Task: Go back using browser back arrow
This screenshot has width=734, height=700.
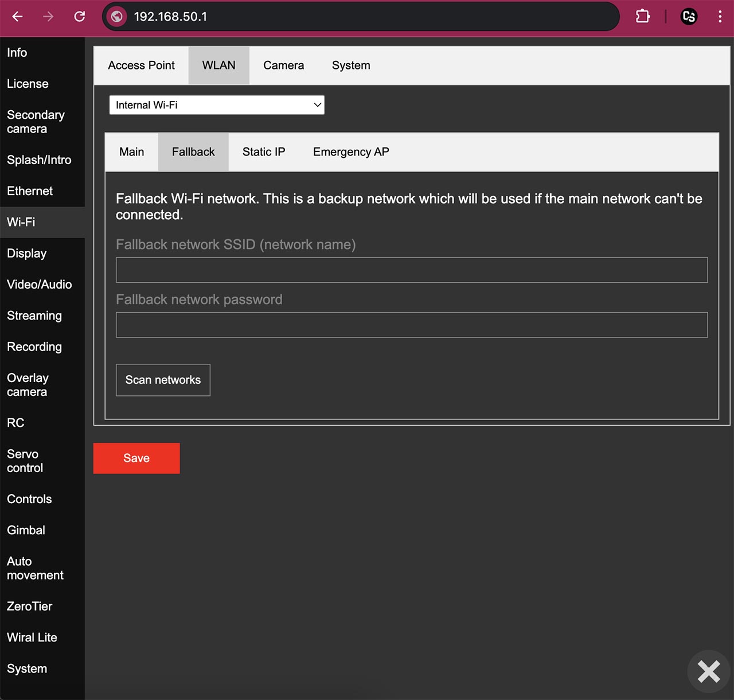Action: (17, 17)
